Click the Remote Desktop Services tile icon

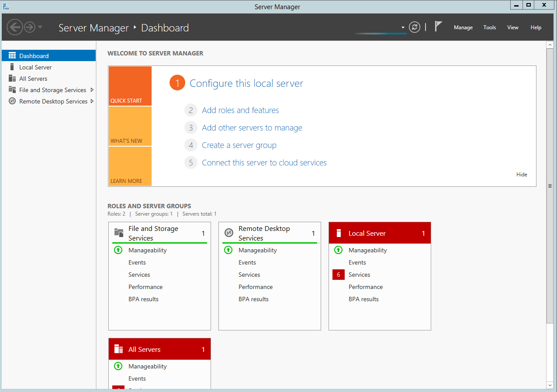[x=228, y=233]
